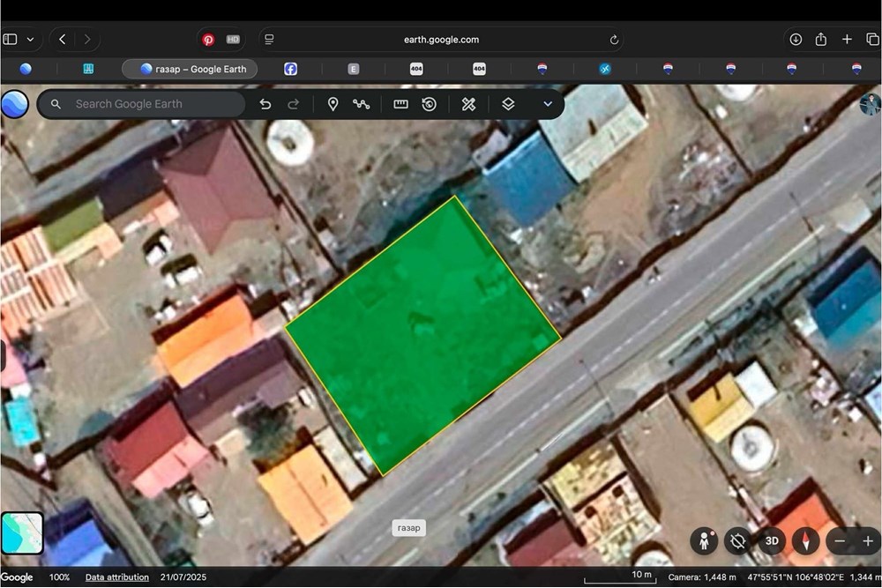The width and height of the screenshot is (882, 588).
Task: Activate Pegman Street View
Action: tap(704, 540)
